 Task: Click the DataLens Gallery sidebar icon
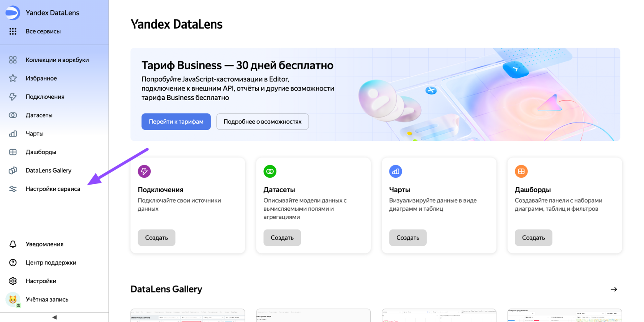tap(13, 170)
